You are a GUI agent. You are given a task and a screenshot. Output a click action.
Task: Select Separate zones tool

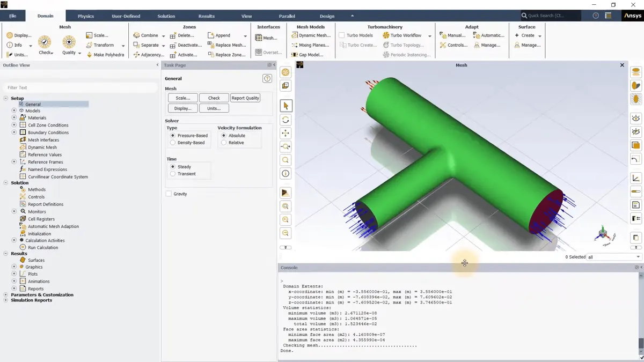coord(146,45)
